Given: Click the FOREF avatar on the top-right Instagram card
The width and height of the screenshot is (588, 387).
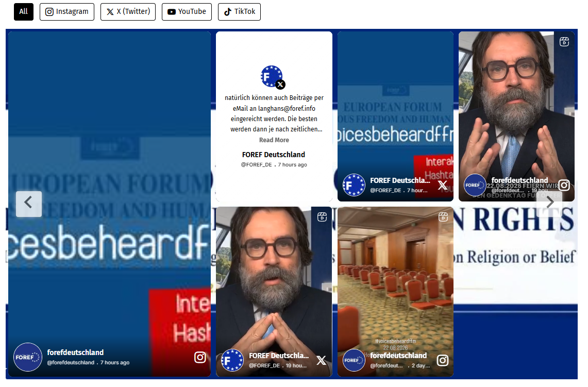Looking at the screenshot, I should pyautogui.click(x=475, y=185).
